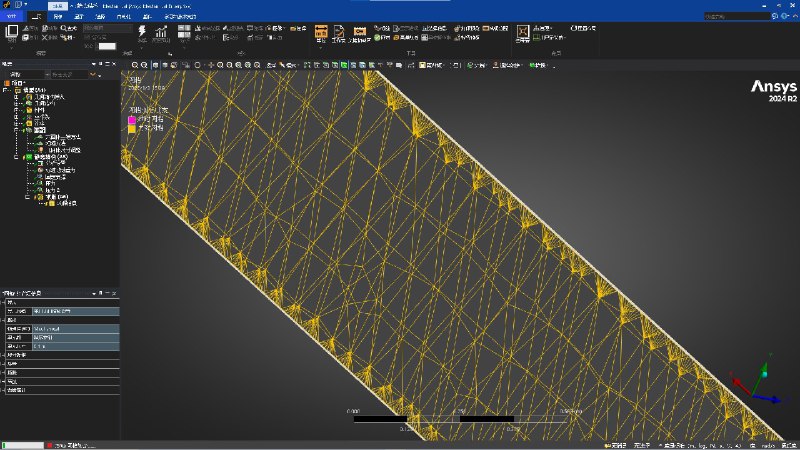Switch to the Home ribbon tab
This screenshot has width=800, height=450.
point(36,16)
